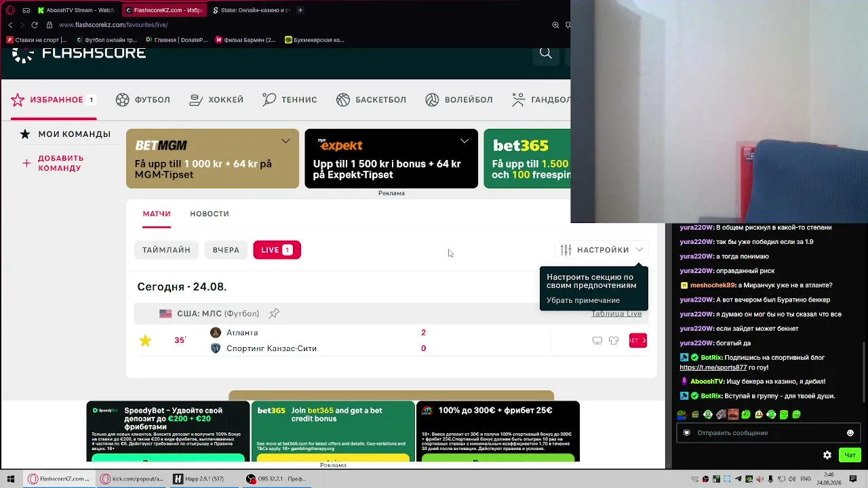Open the 100% до 300€ фрибет ad
This screenshot has width=868, height=488.
coord(498,431)
